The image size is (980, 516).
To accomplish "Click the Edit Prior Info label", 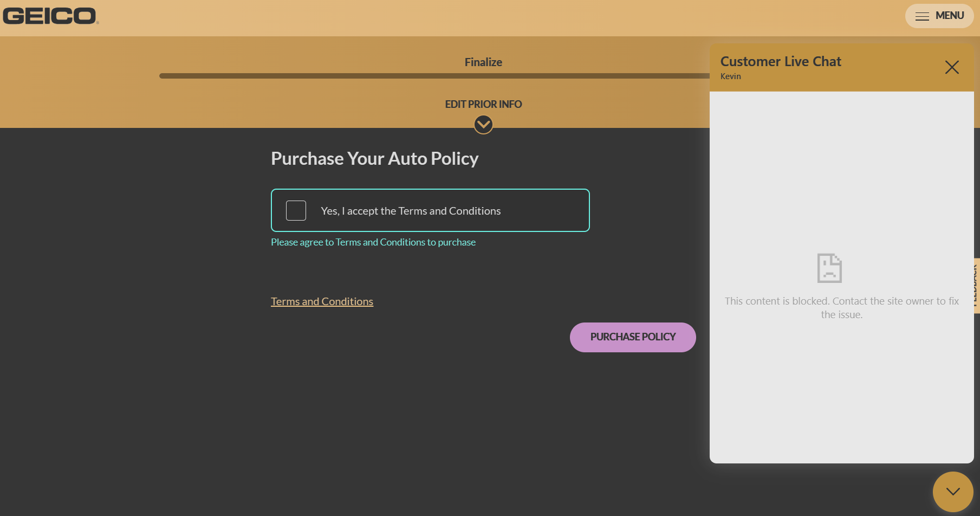I will pos(483,104).
